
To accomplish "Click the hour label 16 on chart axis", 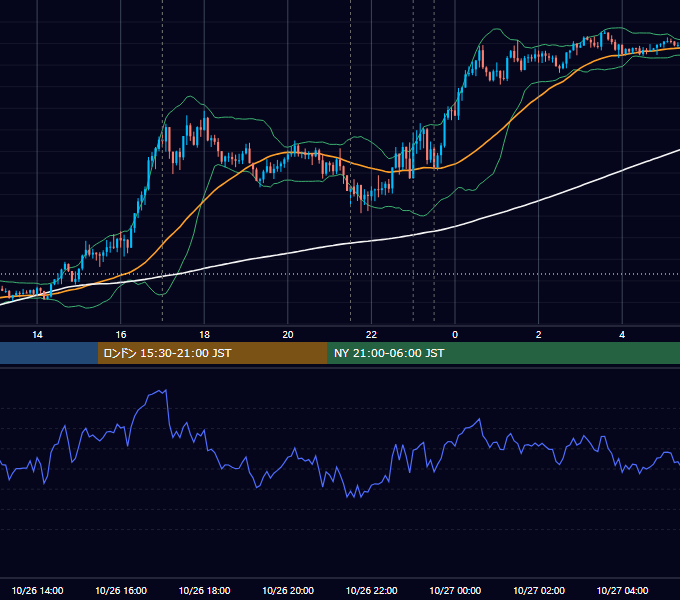I will 121,335.
